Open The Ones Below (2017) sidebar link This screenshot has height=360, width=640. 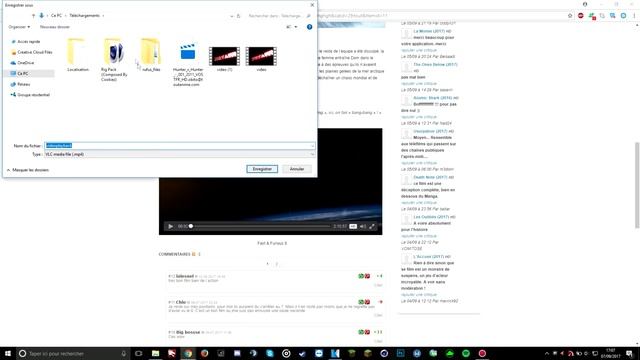tap(436, 64)
